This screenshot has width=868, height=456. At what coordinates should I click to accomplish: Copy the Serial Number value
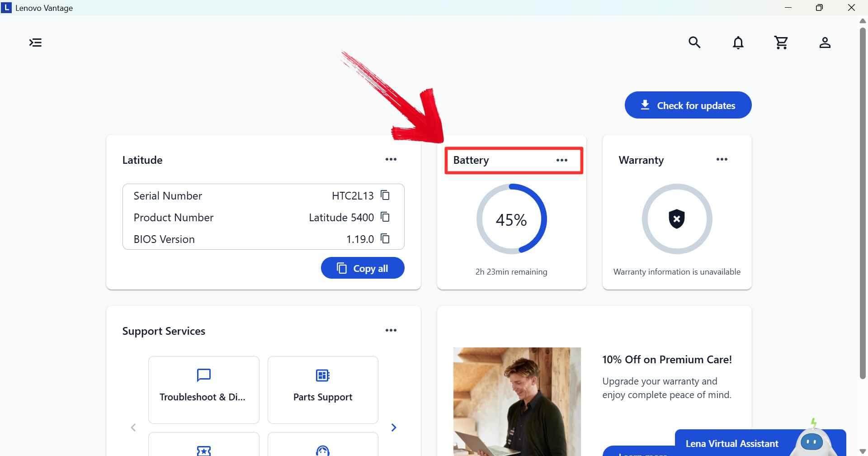[385, 195]
